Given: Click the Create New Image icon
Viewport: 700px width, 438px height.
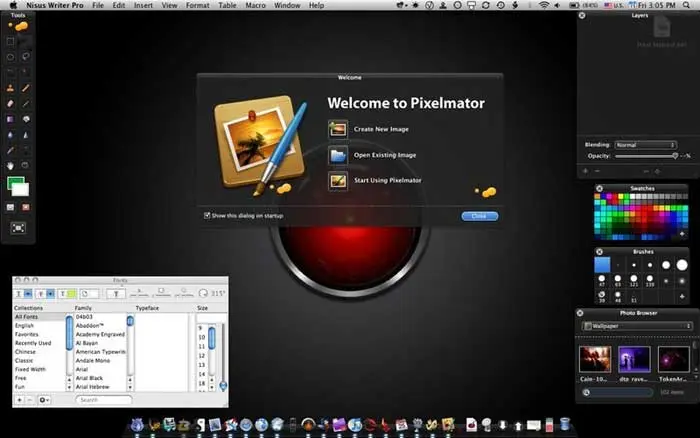Looking at the screenshot, I should coord(338,129).
